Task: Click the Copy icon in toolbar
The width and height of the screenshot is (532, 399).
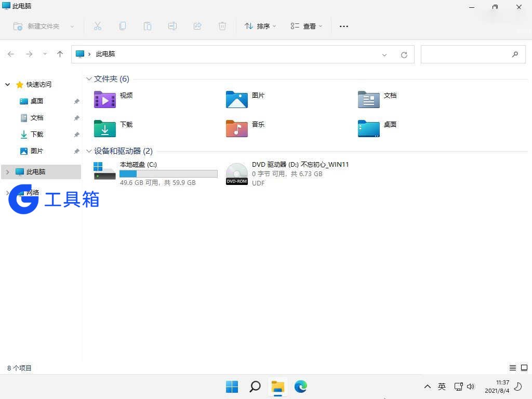Action: click(123, 26)
